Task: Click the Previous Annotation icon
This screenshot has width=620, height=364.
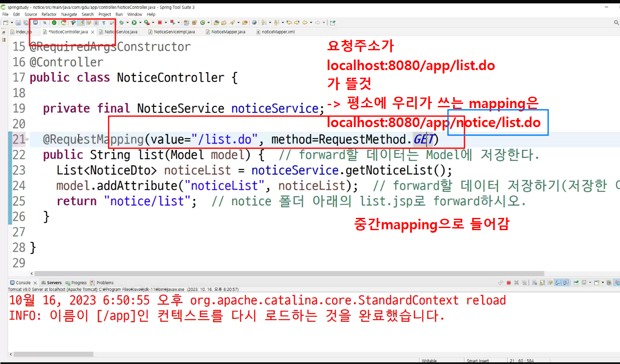Action: pos(276,23)
